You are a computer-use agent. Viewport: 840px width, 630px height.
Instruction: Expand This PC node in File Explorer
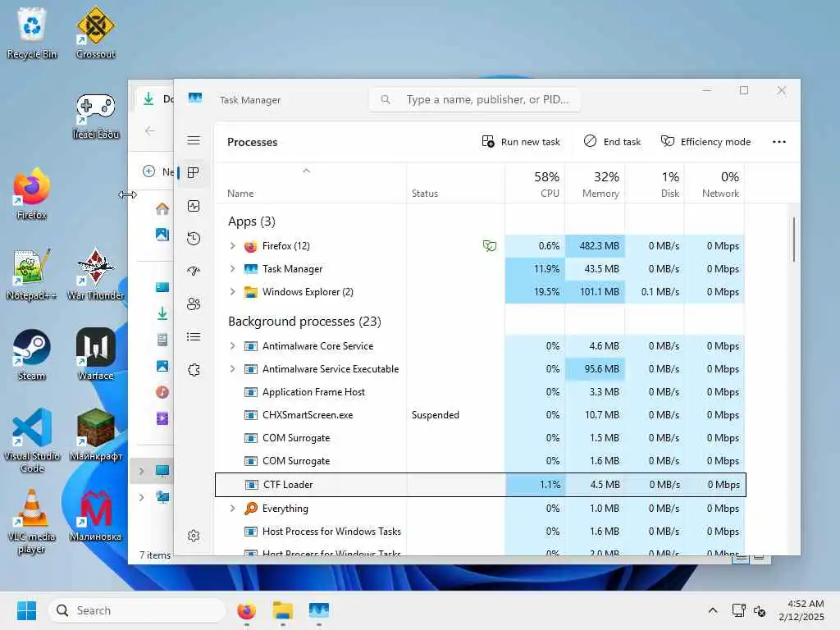point(141,471)
